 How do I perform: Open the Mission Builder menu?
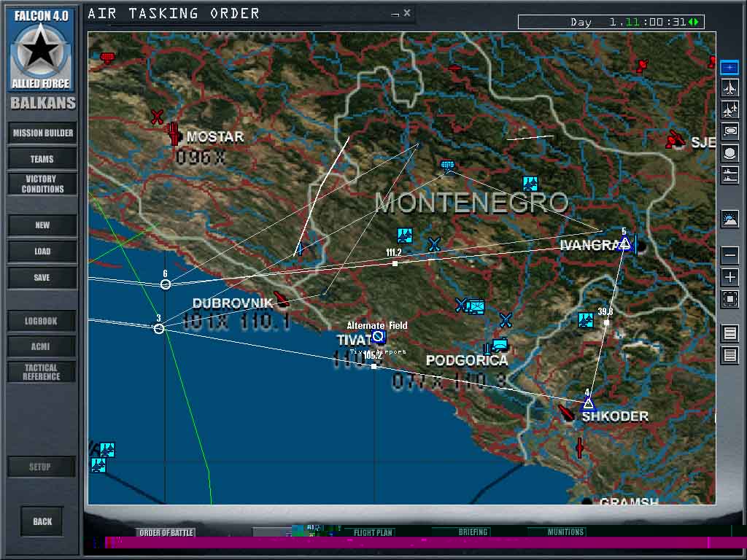tap(42, 133)
